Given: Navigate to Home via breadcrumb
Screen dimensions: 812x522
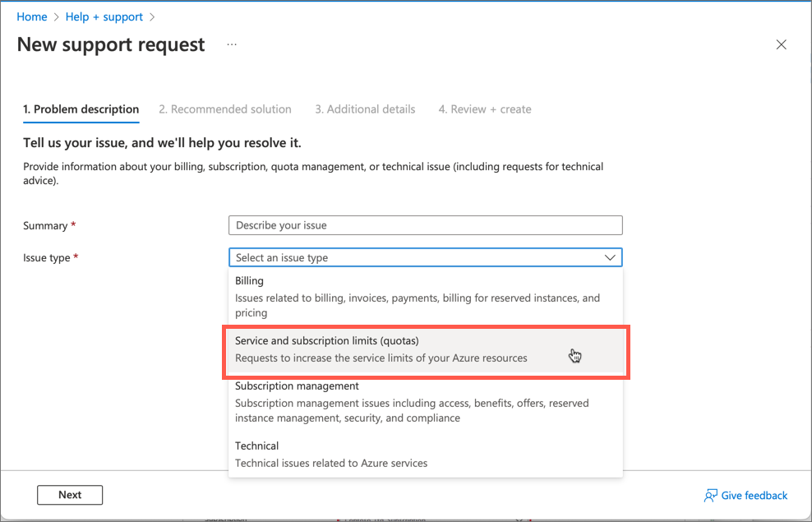Looking at the screenshot, I should pos(32,16).
